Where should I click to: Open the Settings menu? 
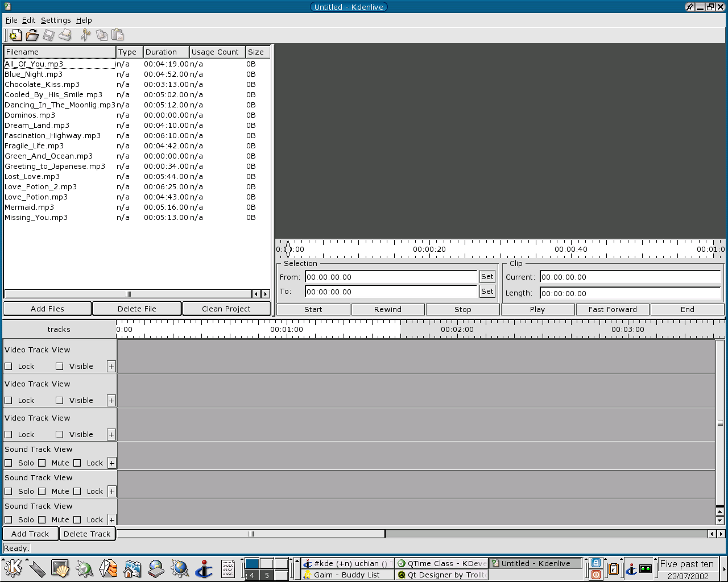(56, 20)
